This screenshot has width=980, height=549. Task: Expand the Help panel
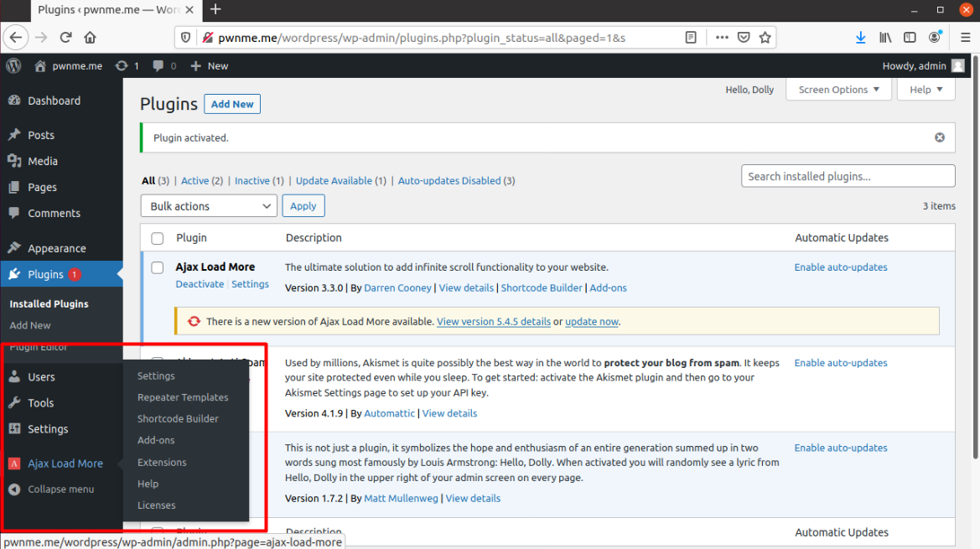click(x=925, y=89)
